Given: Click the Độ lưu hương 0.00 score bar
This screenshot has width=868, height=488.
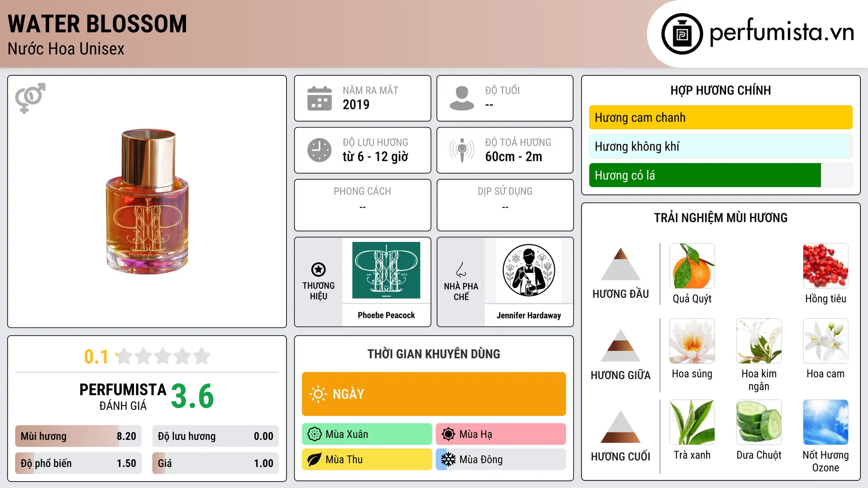Looking at the screenshot, I should click(215, 436).
